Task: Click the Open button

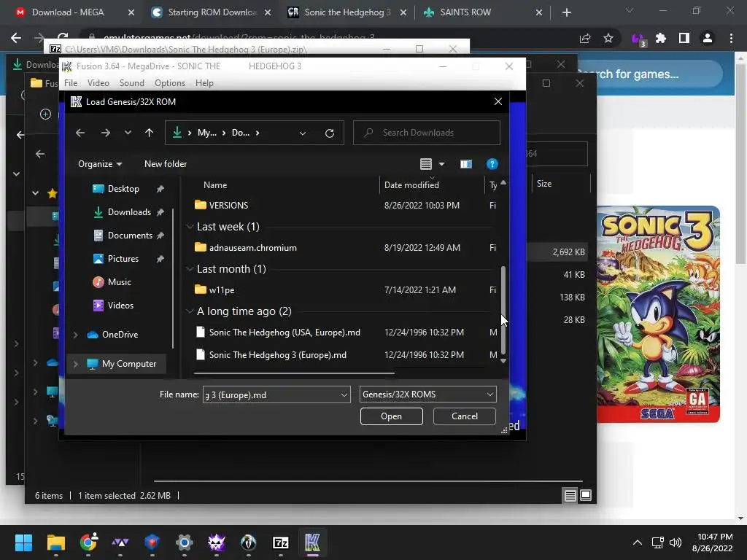Action: pyautogui.click(x=391, y=416)
